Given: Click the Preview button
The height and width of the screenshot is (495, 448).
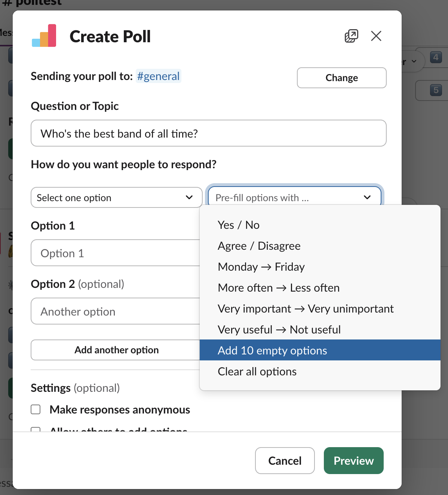Looking at the screenshot, I should 353,461.
